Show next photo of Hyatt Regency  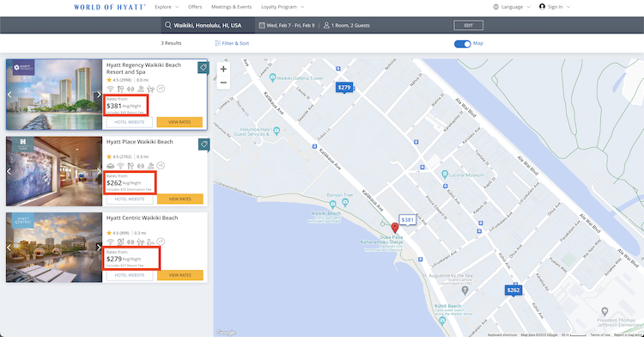click(99, 95)
